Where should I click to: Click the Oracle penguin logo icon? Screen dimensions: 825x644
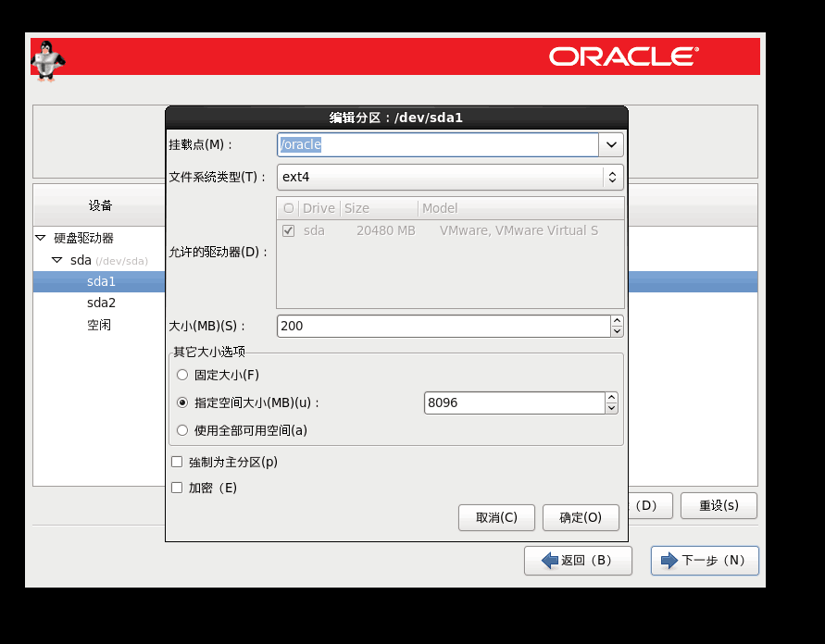click(48, 60)
